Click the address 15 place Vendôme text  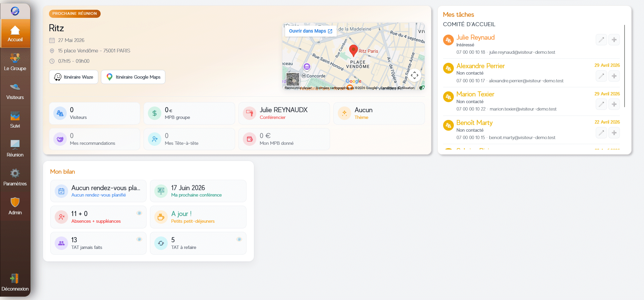tap(94, 51)
